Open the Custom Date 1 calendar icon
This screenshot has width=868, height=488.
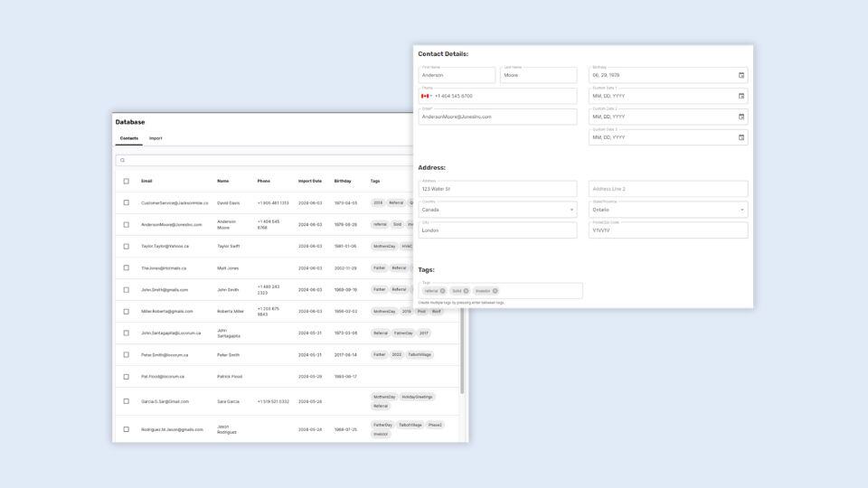[x=741, y=96]
